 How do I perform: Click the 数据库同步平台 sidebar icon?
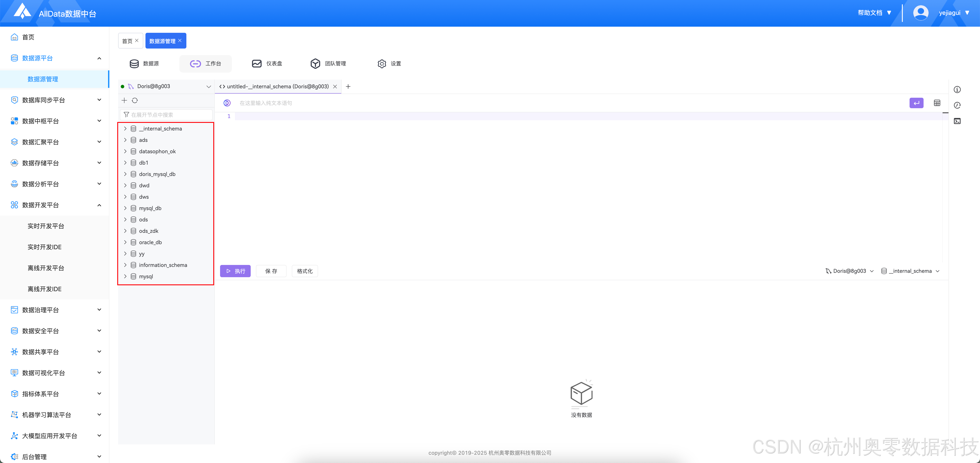(14, 100)
